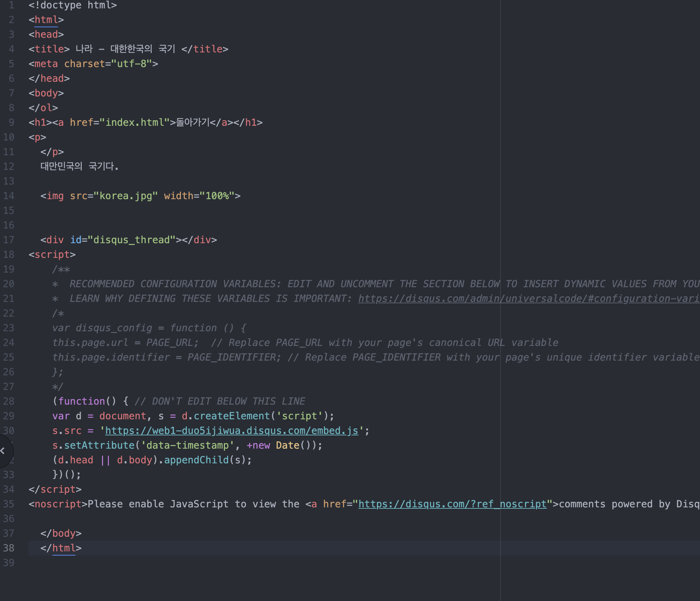The height and width of the screenshot is (601, 700).
Task: Open the tree view with left-edge chevron
Action: pos(3,451)
